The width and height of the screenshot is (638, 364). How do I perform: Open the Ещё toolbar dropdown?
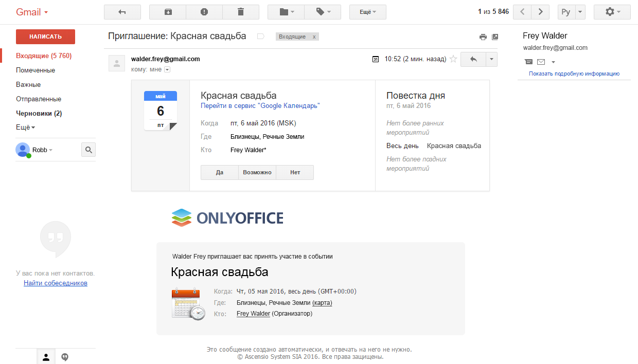tap(367, 12)
